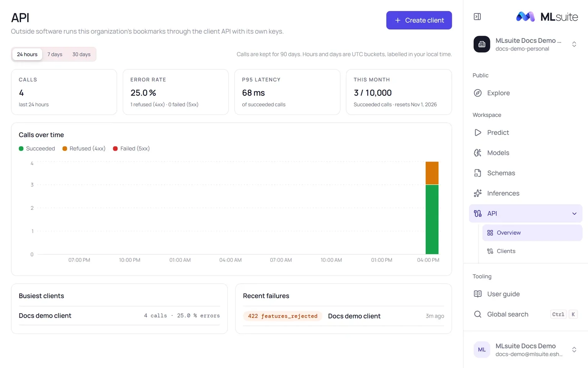The height and width of the screenshot is (368, 588).
Task: Click the green succeeded bar segment
Action: tap(432, 219)
